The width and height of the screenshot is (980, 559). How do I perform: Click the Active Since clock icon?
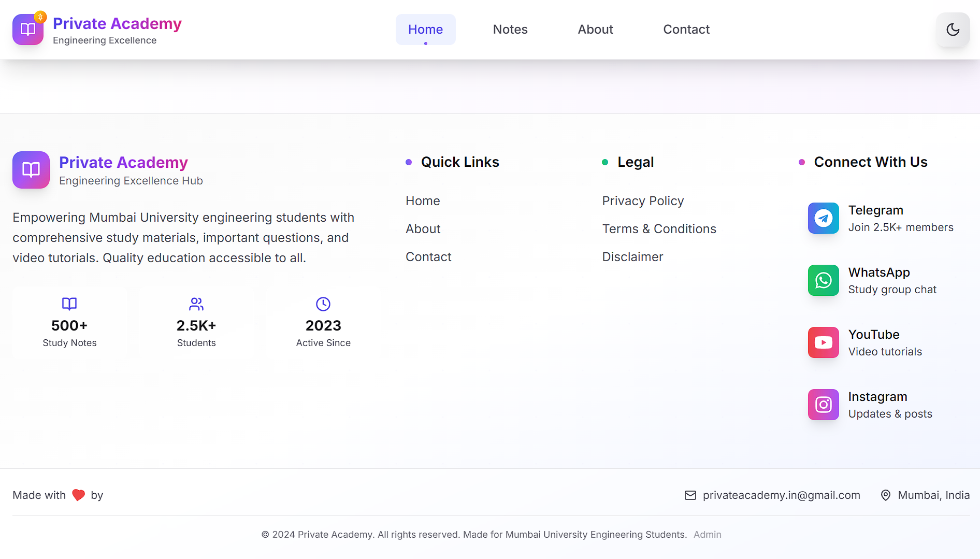pos(323,304)
